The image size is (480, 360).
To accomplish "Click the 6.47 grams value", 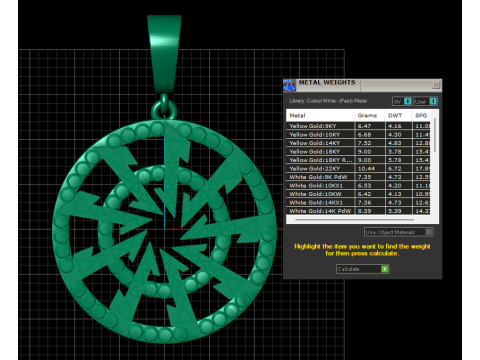I will pos(364,126).
